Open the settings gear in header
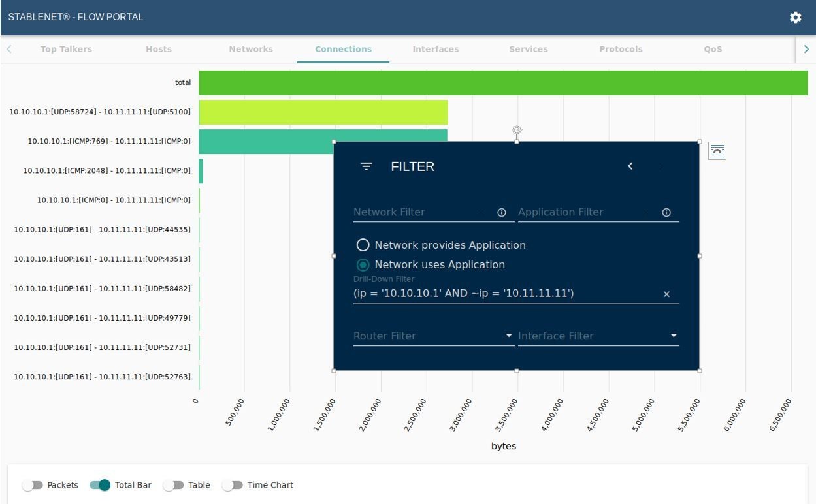The image size is (816, 504). [795, 18]
